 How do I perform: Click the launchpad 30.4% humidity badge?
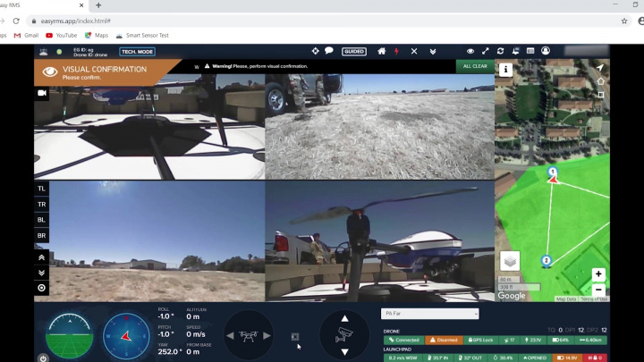[x=503, y=358]
